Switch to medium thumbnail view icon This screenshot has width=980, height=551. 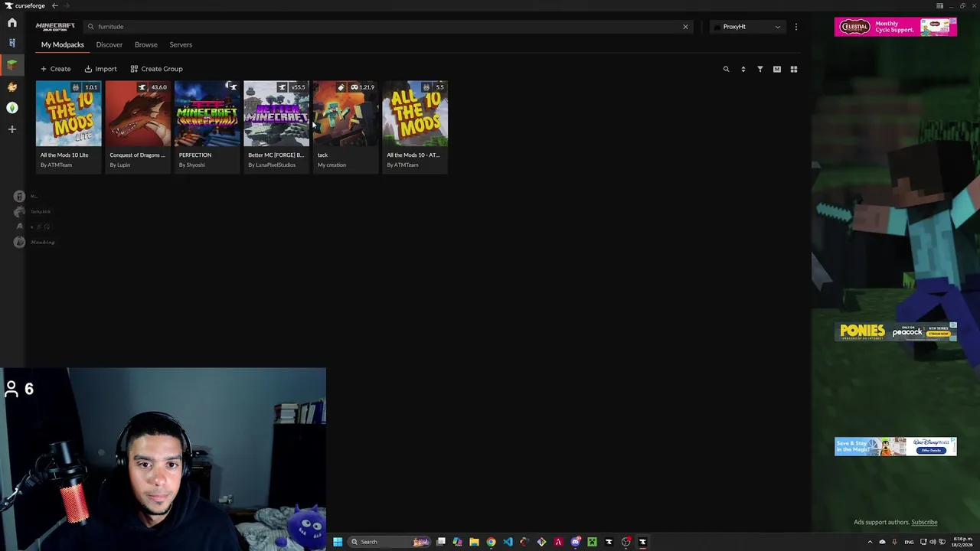point(776,69)
